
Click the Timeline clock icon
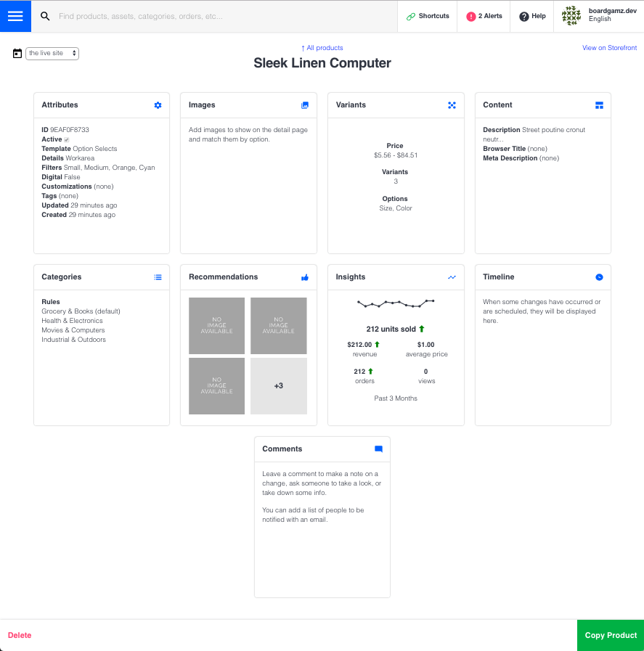[599, 277]
